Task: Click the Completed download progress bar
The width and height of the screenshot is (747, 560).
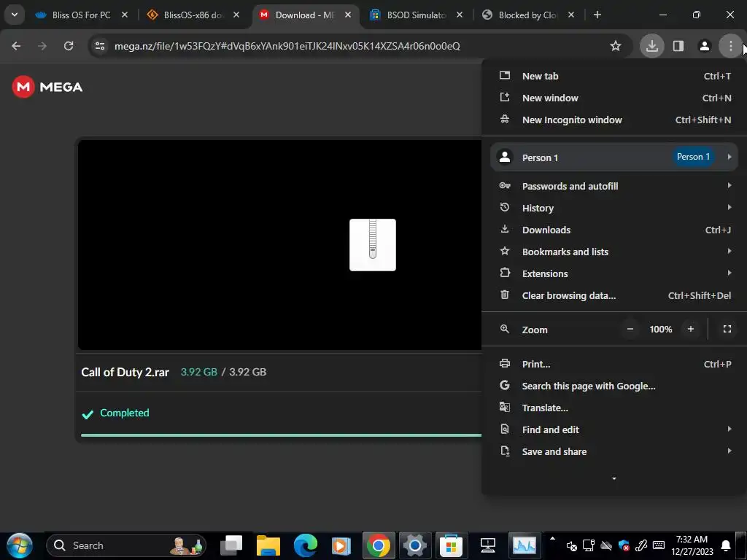Action: click(281, 435)
